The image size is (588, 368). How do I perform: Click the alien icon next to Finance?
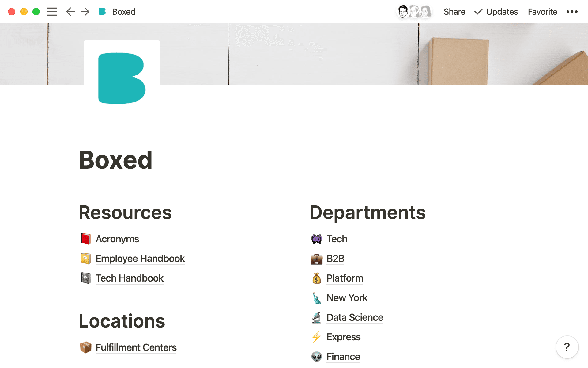pyautogui.click(x=317, y=357)
